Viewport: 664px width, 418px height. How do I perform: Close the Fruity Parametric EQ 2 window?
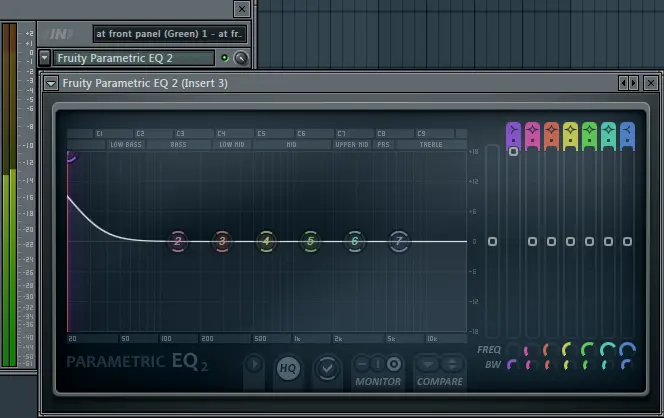pyautogui.click(x=651, y=83)
